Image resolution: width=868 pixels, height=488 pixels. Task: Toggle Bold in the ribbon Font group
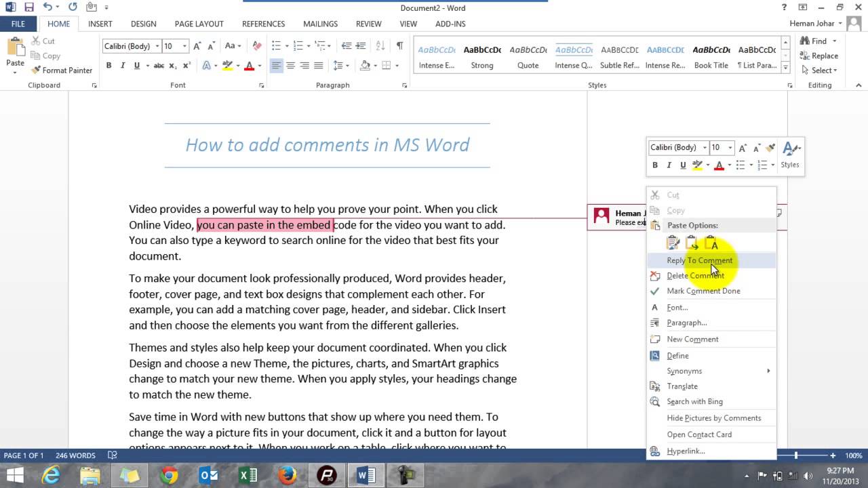pos(108,66)
